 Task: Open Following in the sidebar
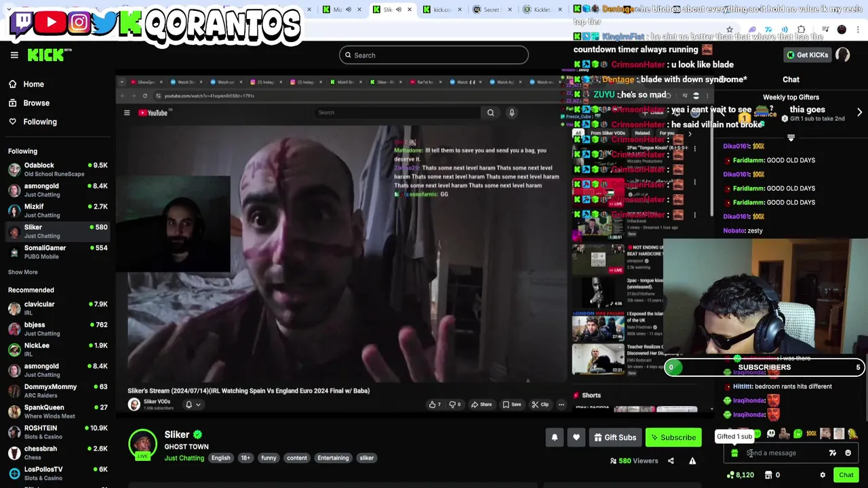point(33,122)
